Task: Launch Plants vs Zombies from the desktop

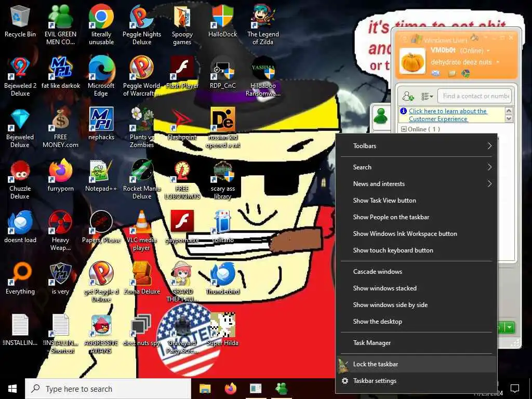Action: 142,128
